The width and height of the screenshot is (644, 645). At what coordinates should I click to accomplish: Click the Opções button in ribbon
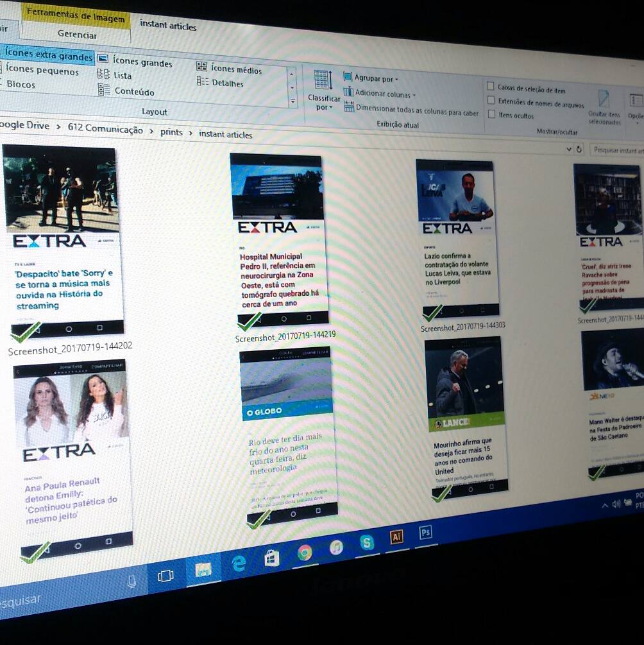636,107
